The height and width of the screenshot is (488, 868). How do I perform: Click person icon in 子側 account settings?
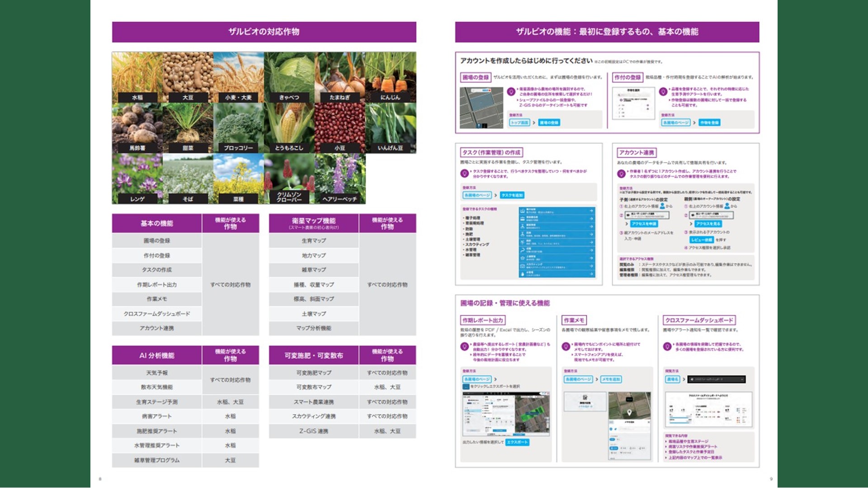[662, 206]
